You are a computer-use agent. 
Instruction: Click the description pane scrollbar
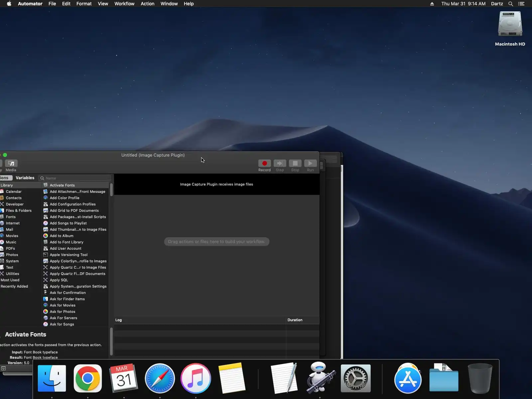click(111, 342)
